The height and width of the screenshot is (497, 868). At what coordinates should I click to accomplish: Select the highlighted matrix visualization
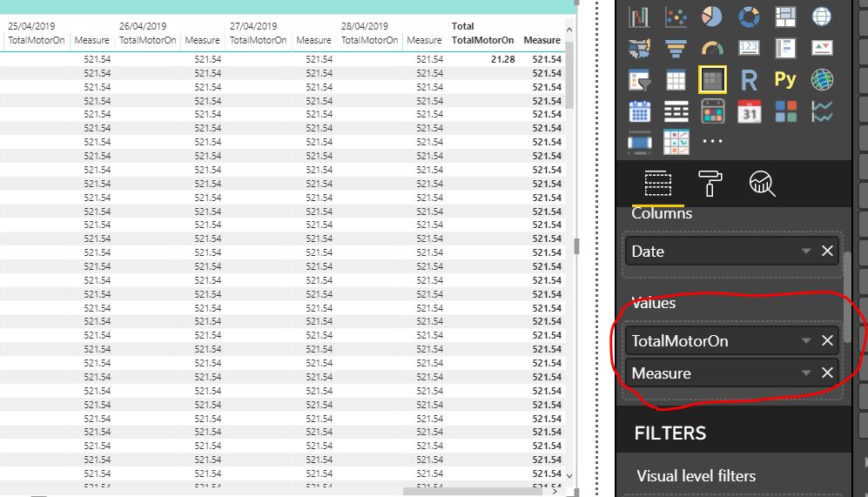tap(712, 80)
